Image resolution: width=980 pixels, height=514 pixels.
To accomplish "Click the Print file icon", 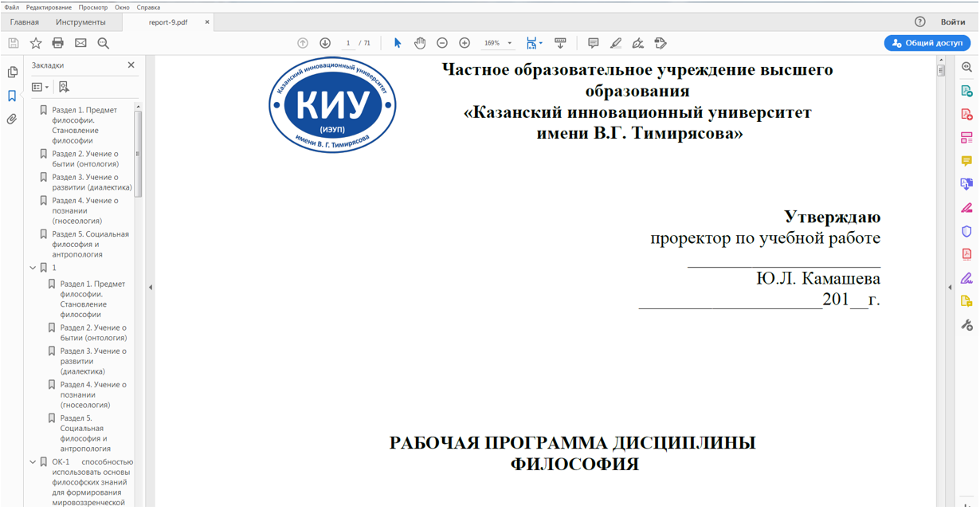I will [57, 43].
